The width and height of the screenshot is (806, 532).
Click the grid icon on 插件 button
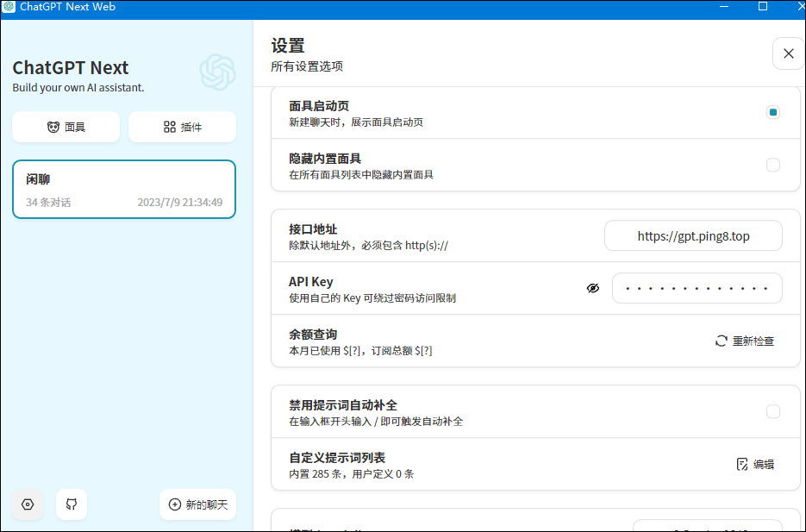coord(169,127)
